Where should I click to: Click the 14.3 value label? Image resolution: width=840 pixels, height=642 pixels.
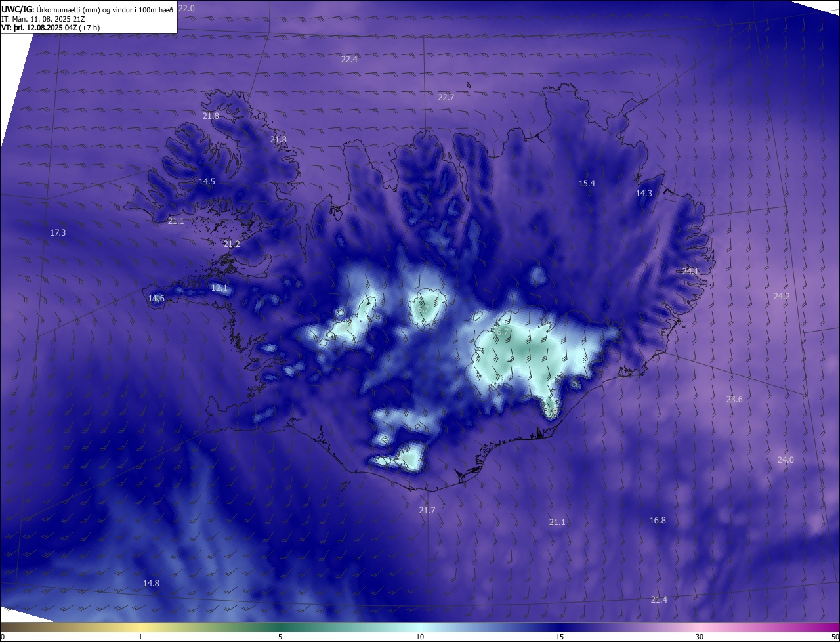click(x=644, y=193)
